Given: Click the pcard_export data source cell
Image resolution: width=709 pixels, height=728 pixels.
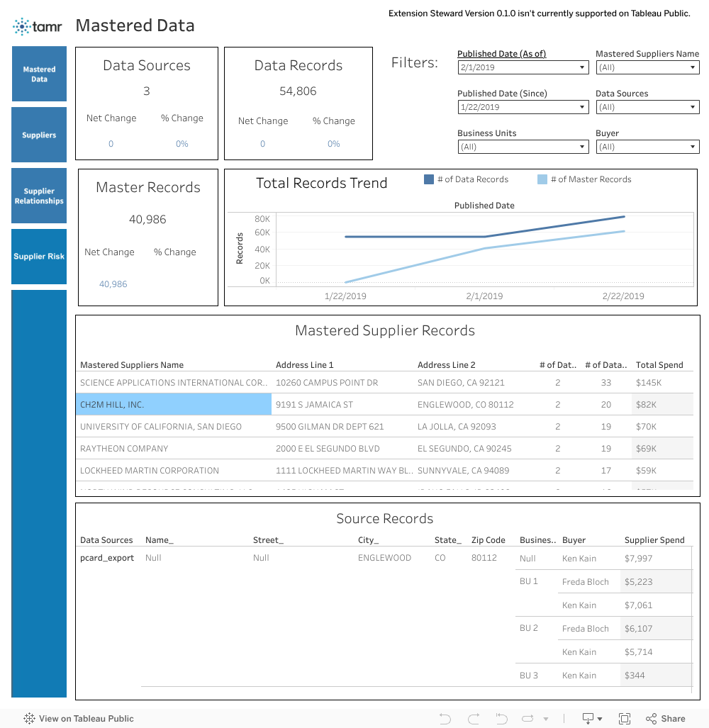Looking at the screenshot, I should 107,558.
